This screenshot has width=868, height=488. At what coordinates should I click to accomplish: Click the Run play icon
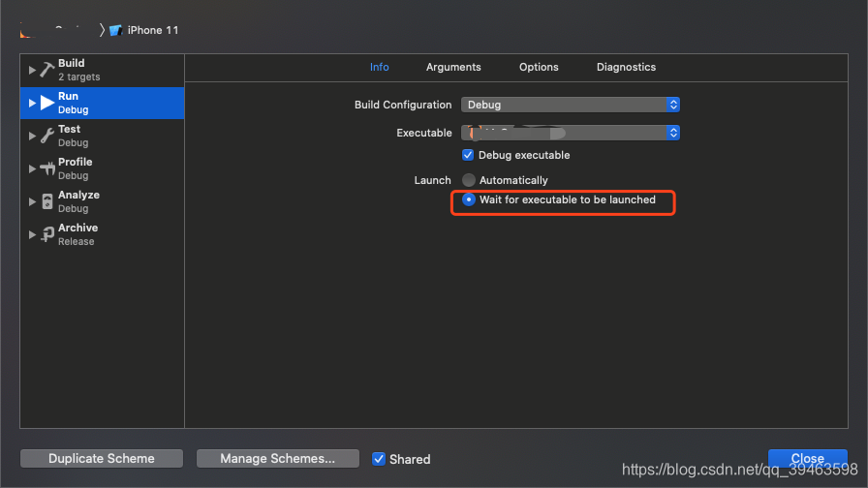pyautogui.click(x=47, y=103)
